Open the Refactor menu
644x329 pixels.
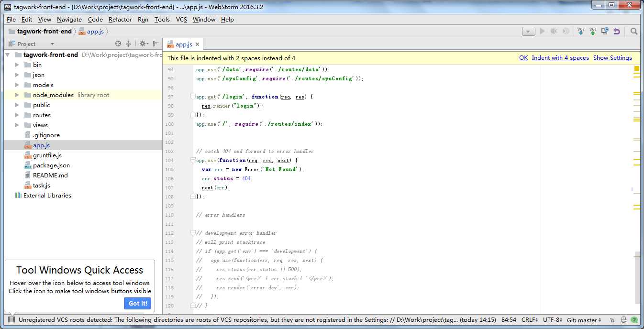click(120, 19)
